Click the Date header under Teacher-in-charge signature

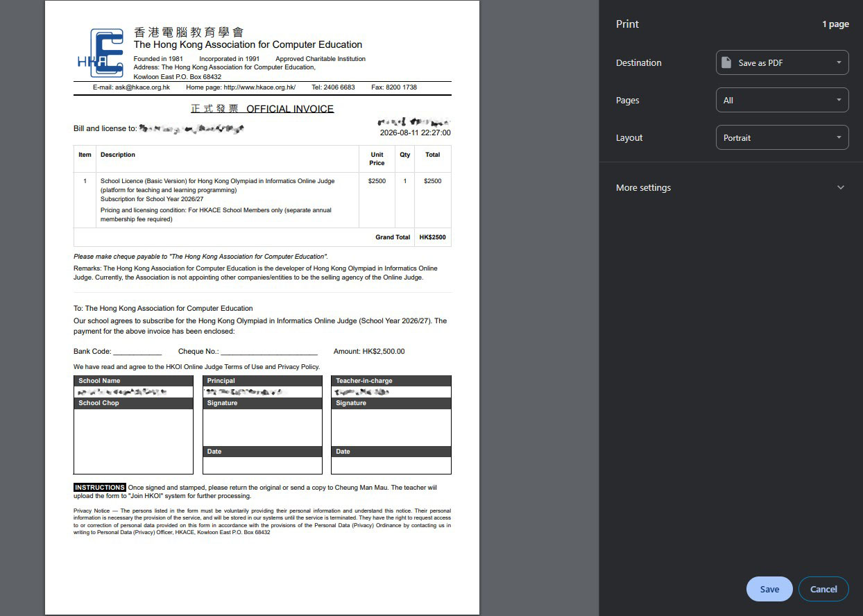click(x=391, y=452)
